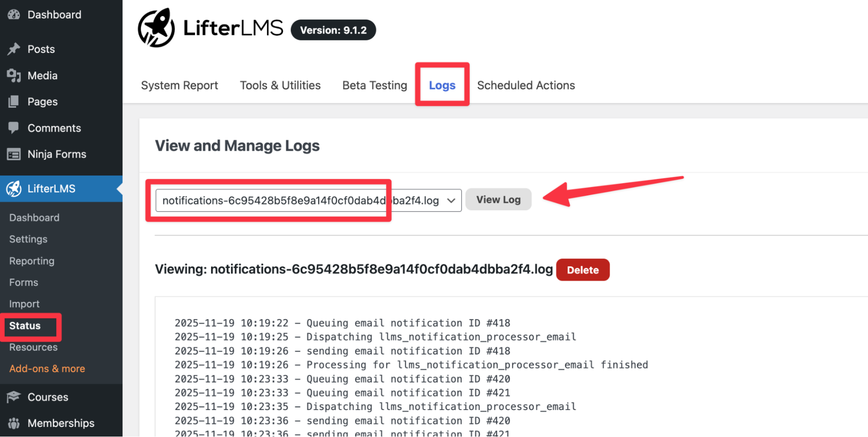Screen dimensions: 868x437
Task: Open the log file selection dropdown
Action: pos(308,200)
